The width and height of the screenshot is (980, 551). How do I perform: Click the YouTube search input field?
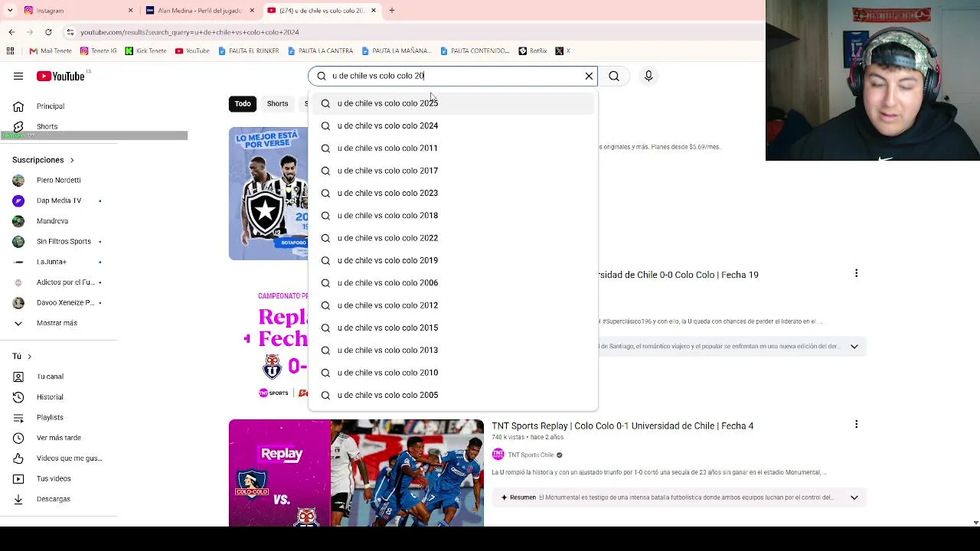pos(452,76)
